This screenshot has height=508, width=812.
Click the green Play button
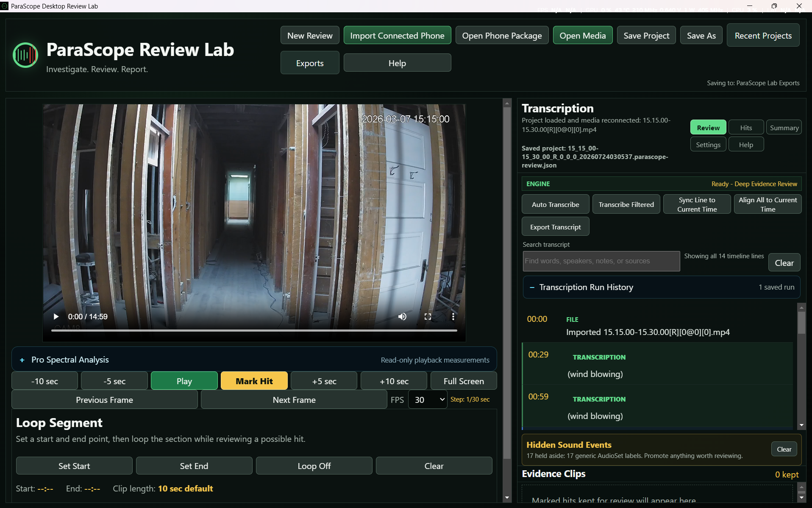[184, 381]
